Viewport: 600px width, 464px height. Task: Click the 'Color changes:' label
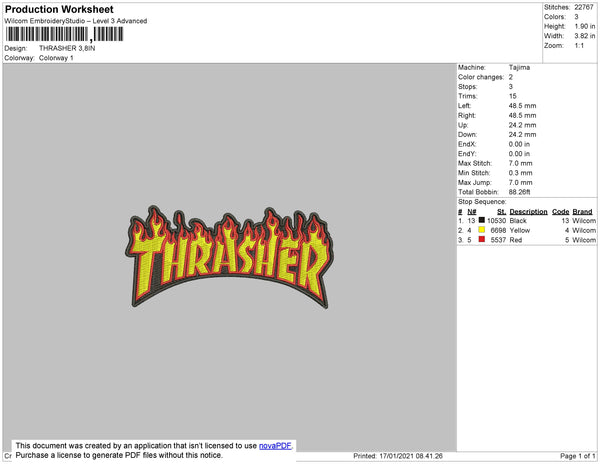click(x=481, y=77)
